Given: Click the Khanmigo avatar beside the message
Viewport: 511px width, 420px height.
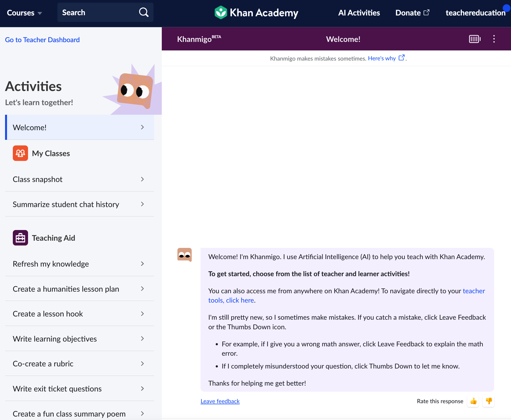Looking at the screenshot, I should click(184, 255).
